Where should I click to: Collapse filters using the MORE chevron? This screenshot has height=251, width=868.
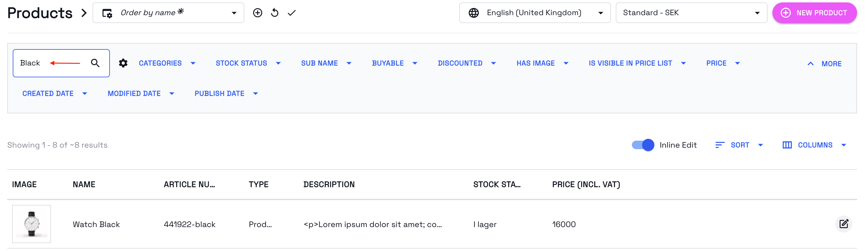click(811, 63)
